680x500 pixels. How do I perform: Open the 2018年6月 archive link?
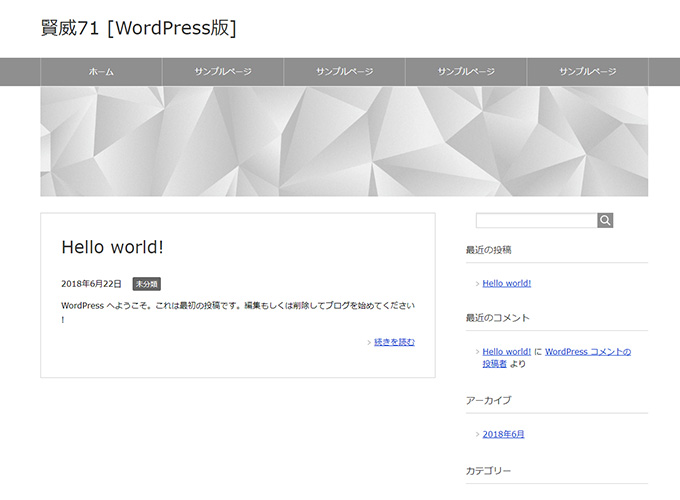(x=503, y=434)
